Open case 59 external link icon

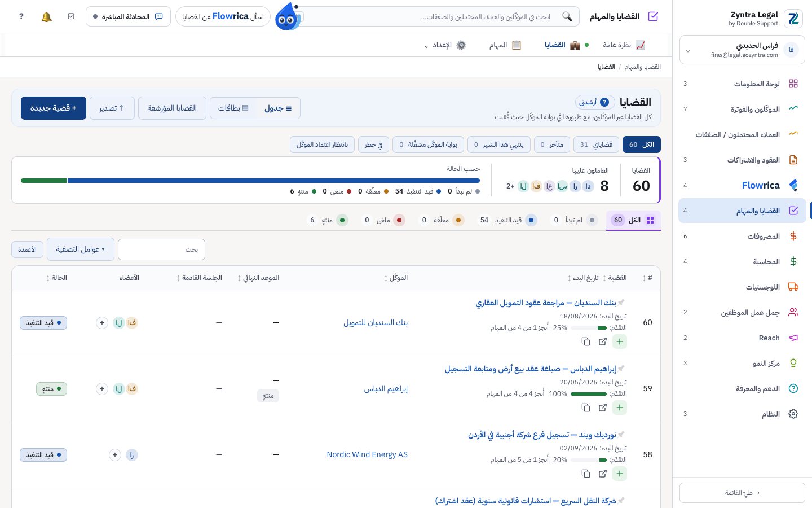coord(603,408)
